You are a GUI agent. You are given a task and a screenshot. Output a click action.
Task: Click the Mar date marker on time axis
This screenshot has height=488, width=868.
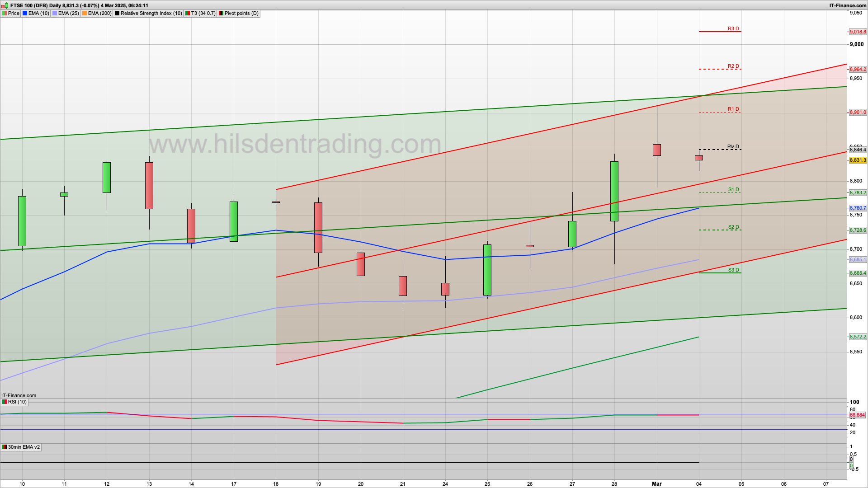(656, 483)
